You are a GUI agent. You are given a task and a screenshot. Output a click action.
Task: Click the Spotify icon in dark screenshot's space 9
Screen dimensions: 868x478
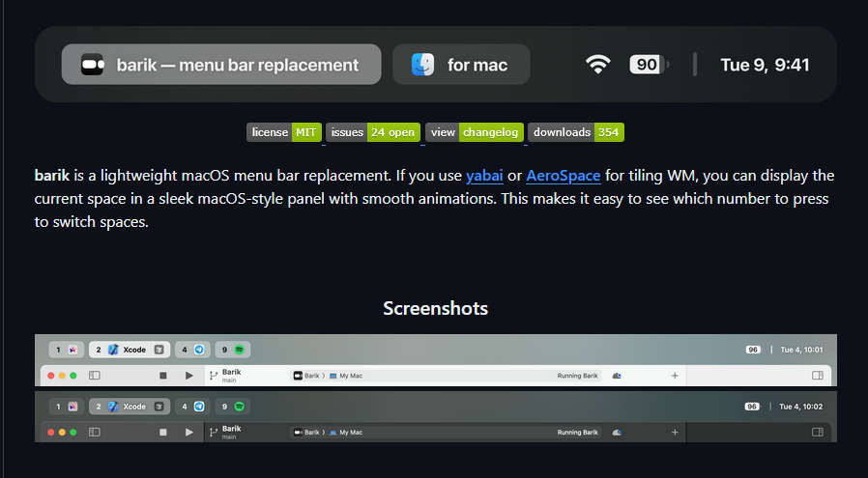(x=239, y=407)
